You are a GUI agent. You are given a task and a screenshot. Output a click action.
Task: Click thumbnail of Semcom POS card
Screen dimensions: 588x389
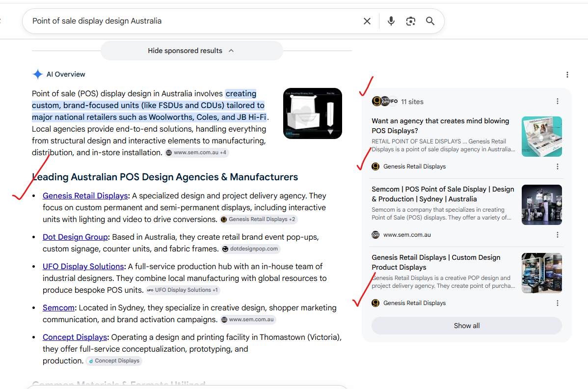[x=541, y=205]
